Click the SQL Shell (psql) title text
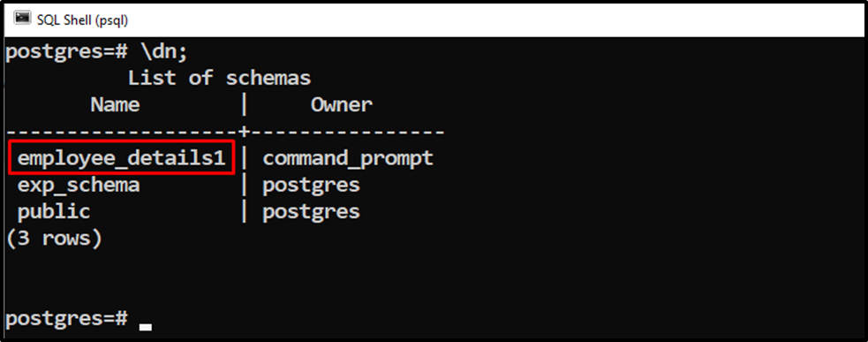Image resolution: width=868 pixels, height=342 pixels. point(82,20)
